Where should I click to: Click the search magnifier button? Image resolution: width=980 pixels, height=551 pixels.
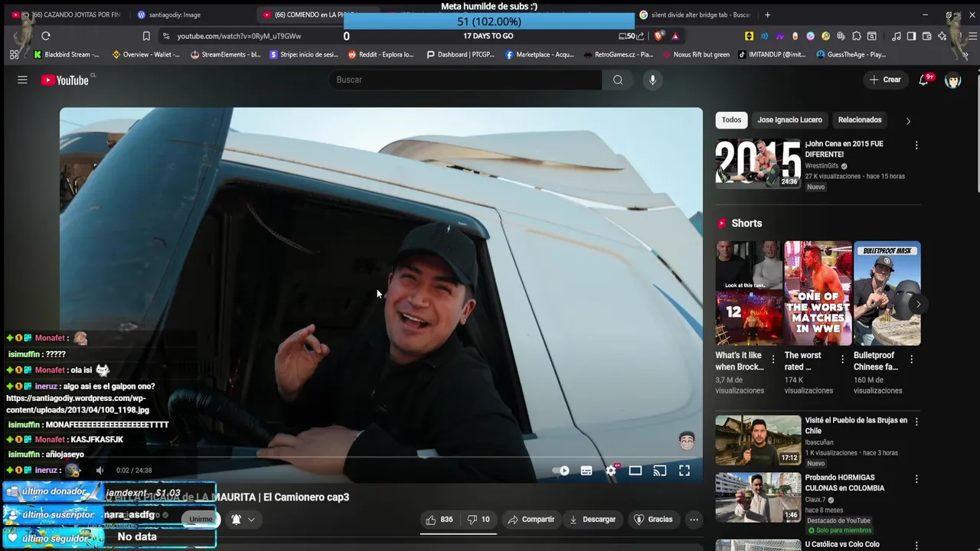coord(618,80)
